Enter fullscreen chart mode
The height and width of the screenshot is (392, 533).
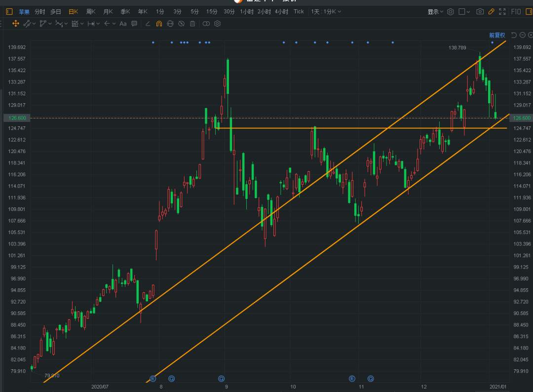(502, 11)
